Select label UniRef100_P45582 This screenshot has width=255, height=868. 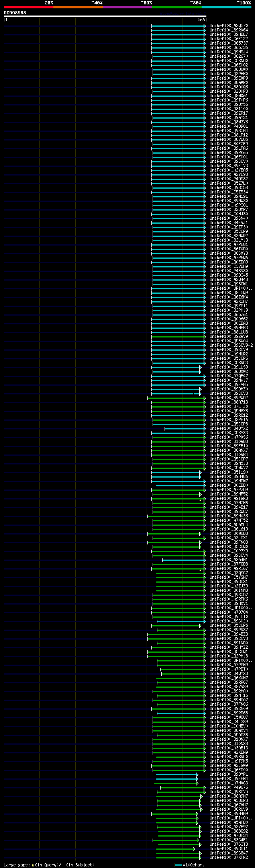tap(229, 179)
